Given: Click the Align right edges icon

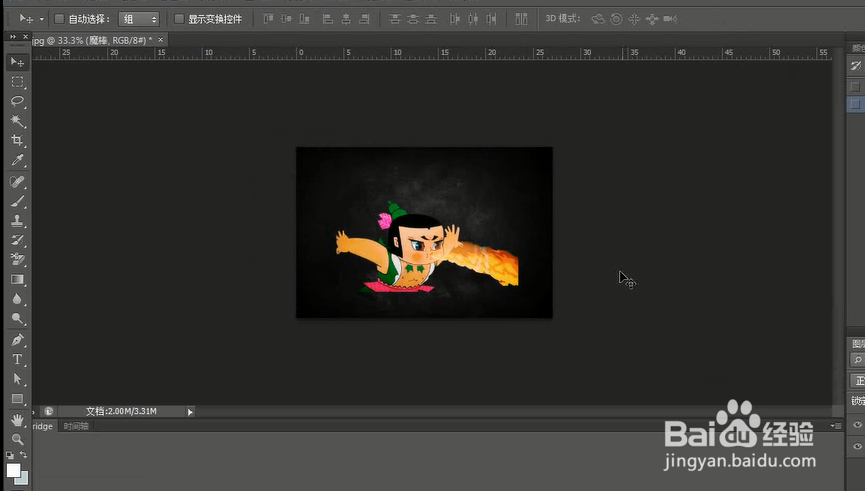Looking at the screenshot, I should pos(364,19).
